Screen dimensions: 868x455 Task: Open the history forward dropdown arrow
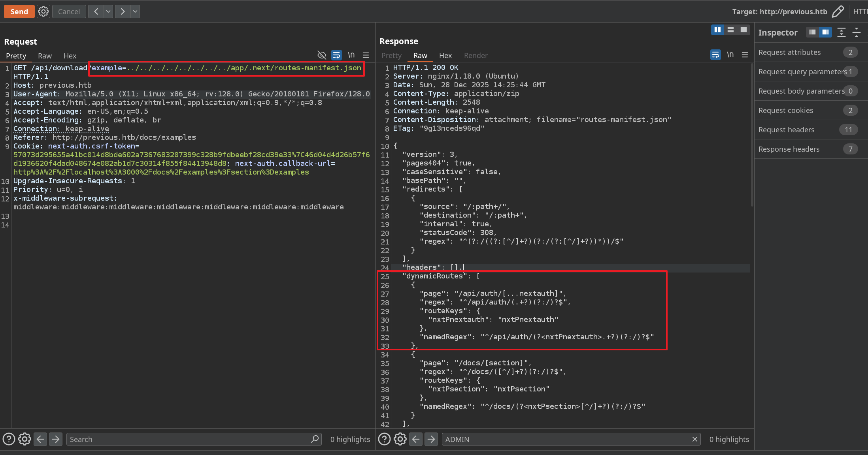[x=135, y=11]
